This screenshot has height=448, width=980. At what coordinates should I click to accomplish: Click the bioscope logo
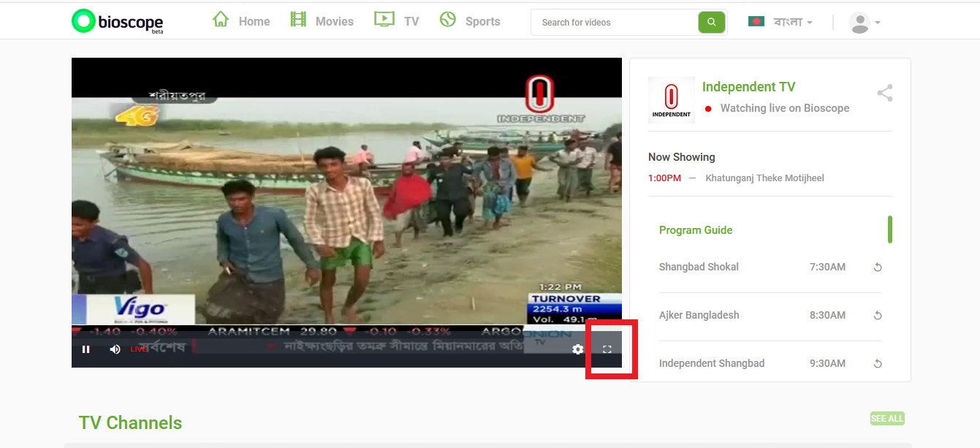tap(118, 21)
